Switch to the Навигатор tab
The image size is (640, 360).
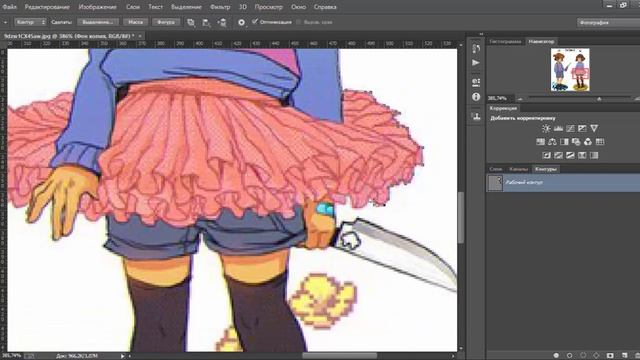tap(541, 42)
